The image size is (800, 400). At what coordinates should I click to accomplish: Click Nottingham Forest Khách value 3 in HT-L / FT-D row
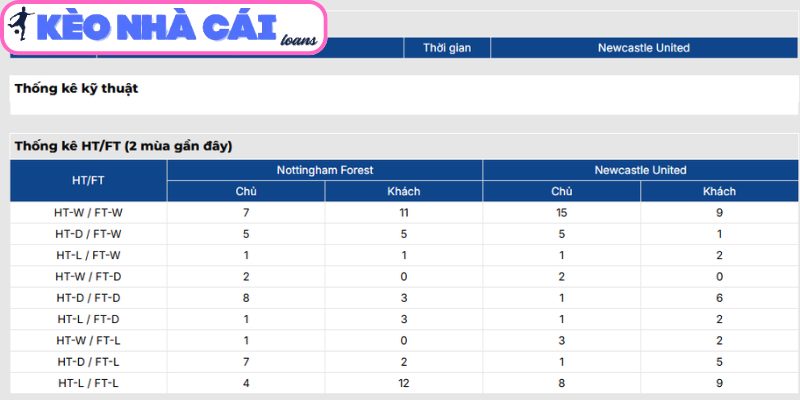click(404, 319)
